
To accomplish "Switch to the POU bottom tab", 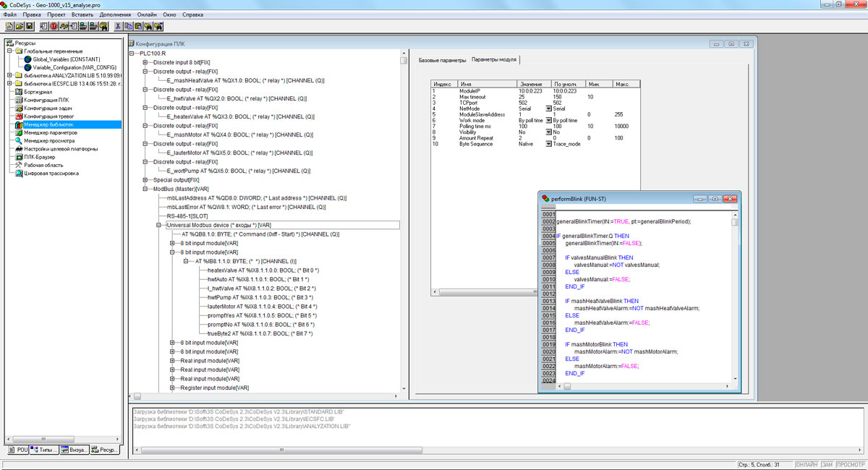I will click(x=18, y=450).
